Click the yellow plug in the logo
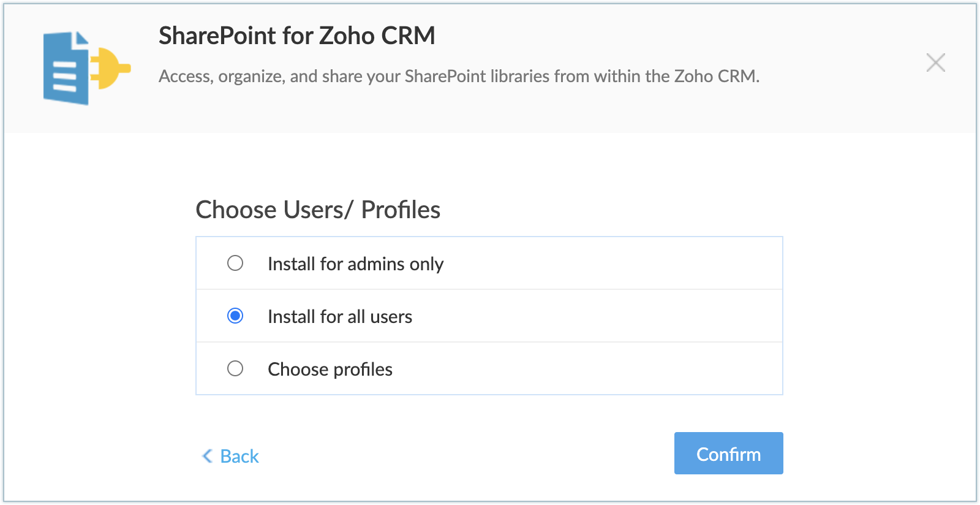Viewport: 980px width, 505px height. 110,67
